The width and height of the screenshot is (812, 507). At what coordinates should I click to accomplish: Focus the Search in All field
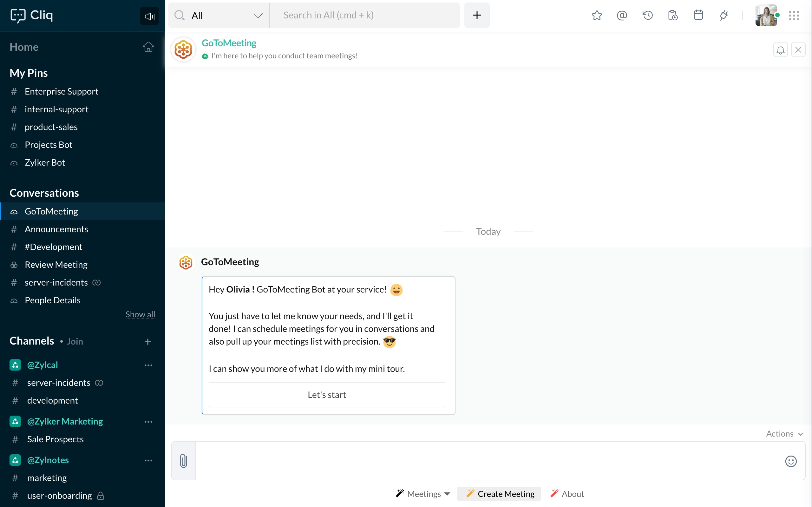(x=365, y=16)
